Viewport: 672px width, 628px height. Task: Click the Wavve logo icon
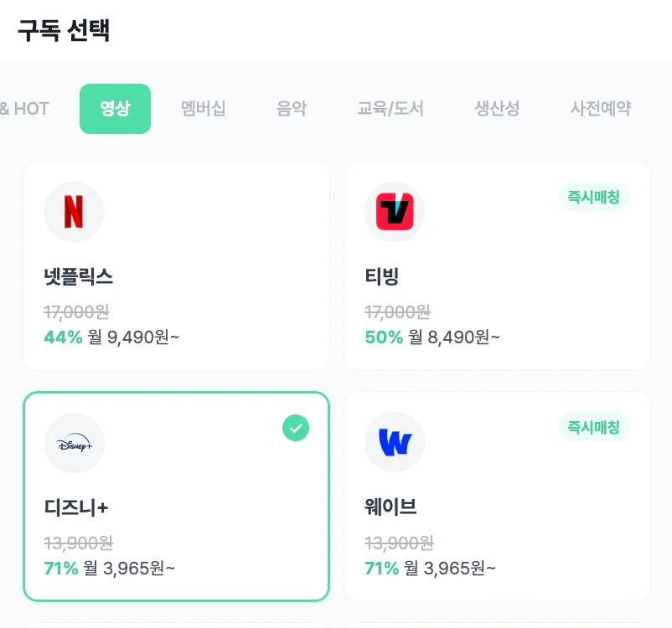pos(395,442)
